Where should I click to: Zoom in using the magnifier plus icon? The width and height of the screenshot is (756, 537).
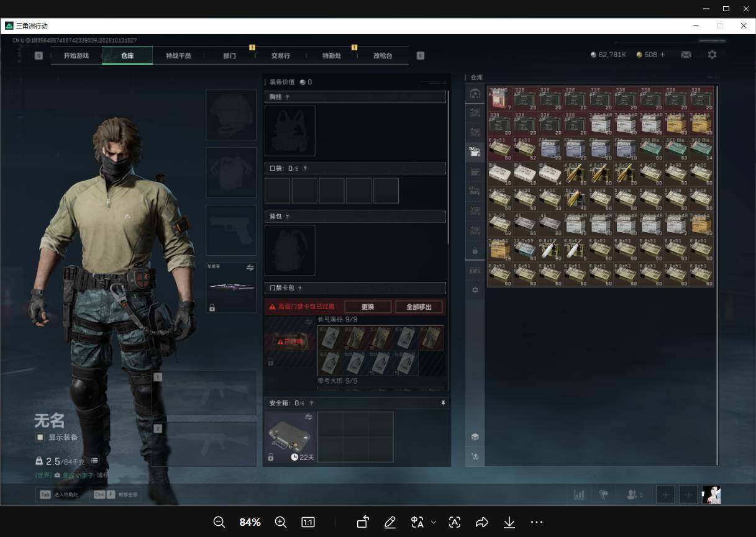point(281,522)
